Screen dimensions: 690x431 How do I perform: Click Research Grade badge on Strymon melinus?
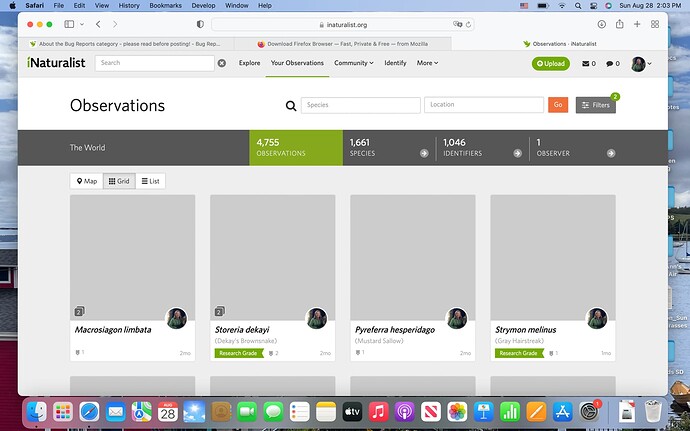[519, 353]
